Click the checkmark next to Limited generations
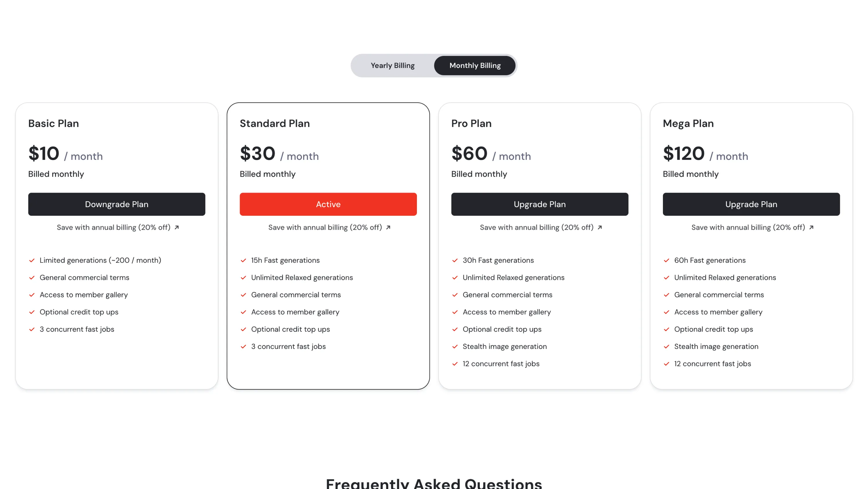 tap(32, 260)
